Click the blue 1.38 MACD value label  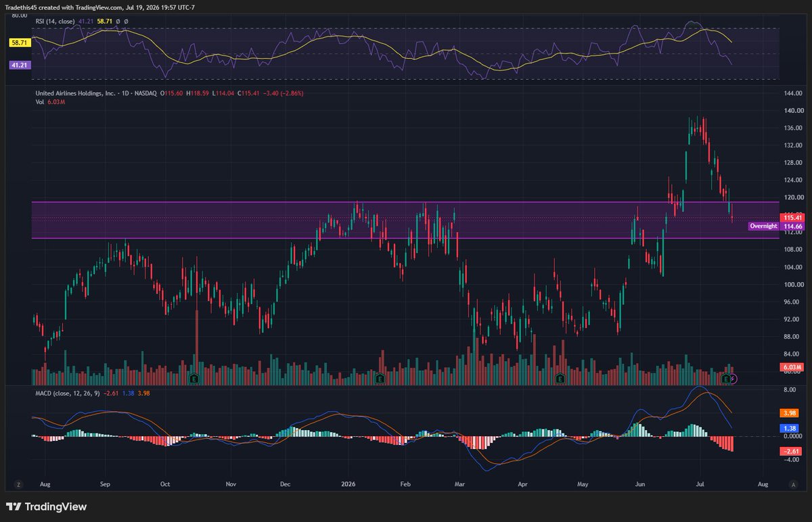pyautogui.click(x=791, y=428)
